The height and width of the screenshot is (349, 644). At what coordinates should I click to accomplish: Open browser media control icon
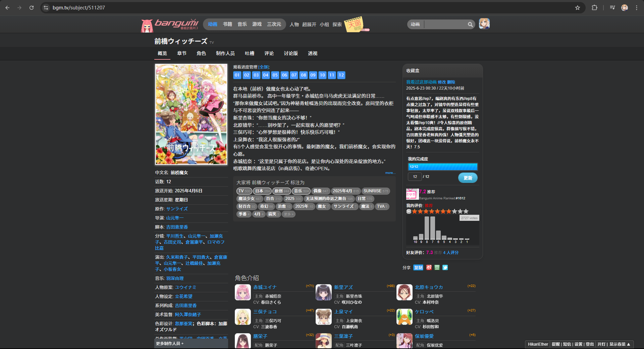click(x=612, y=8)
